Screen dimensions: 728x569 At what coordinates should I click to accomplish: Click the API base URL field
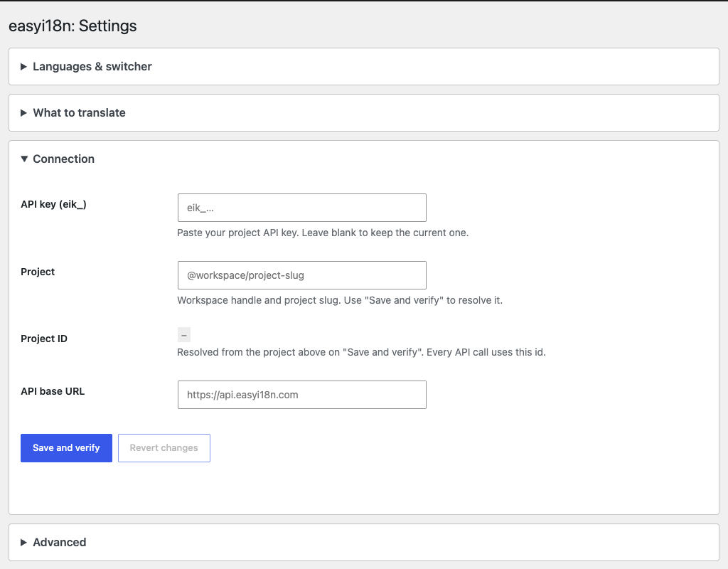click(x=301, y=395)
